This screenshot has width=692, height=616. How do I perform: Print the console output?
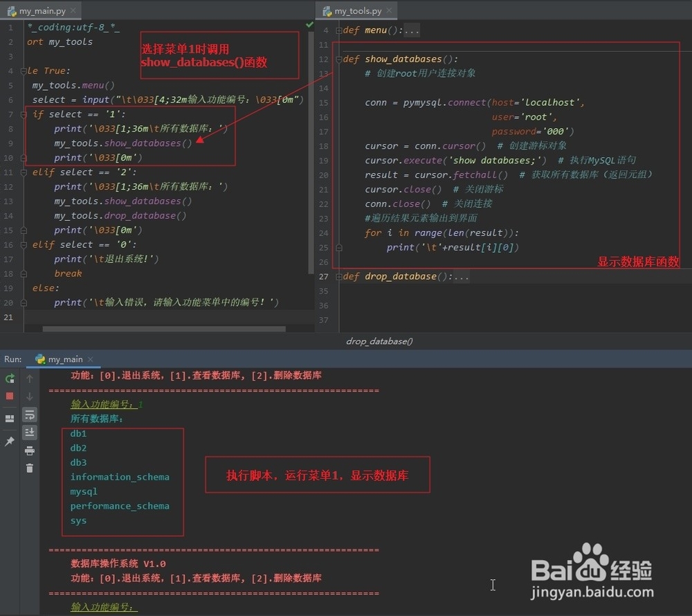30,451
